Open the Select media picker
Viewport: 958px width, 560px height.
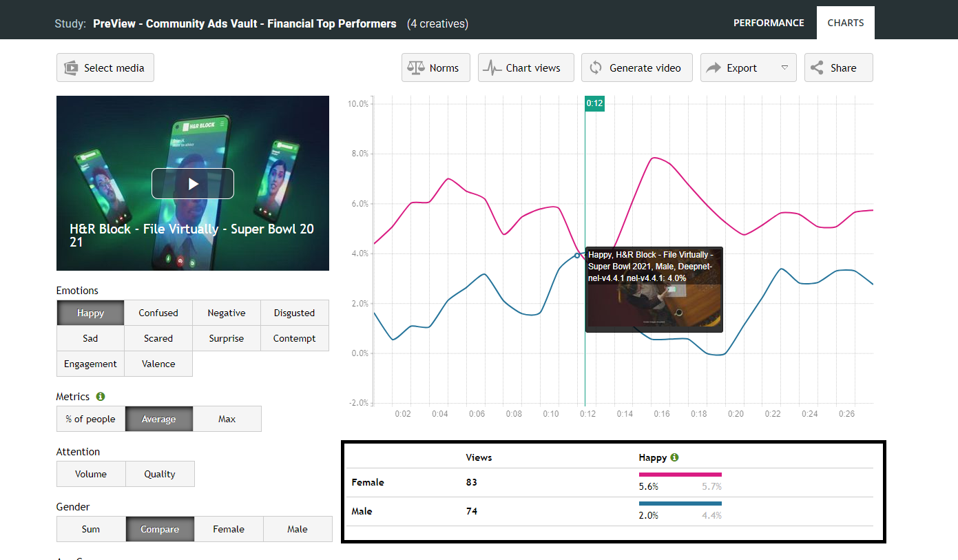105,68
